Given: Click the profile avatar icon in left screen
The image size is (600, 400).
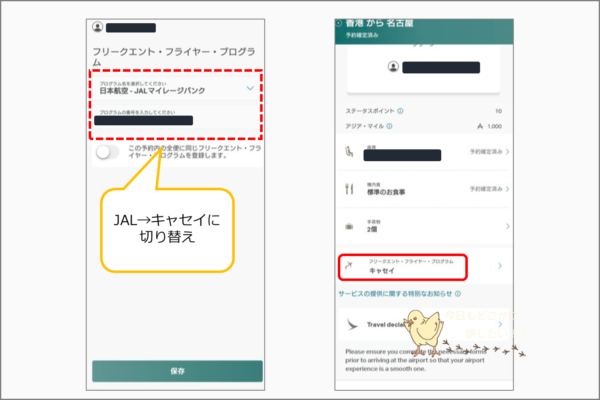Looking at the screenshot, I should [x=97, y=27].
